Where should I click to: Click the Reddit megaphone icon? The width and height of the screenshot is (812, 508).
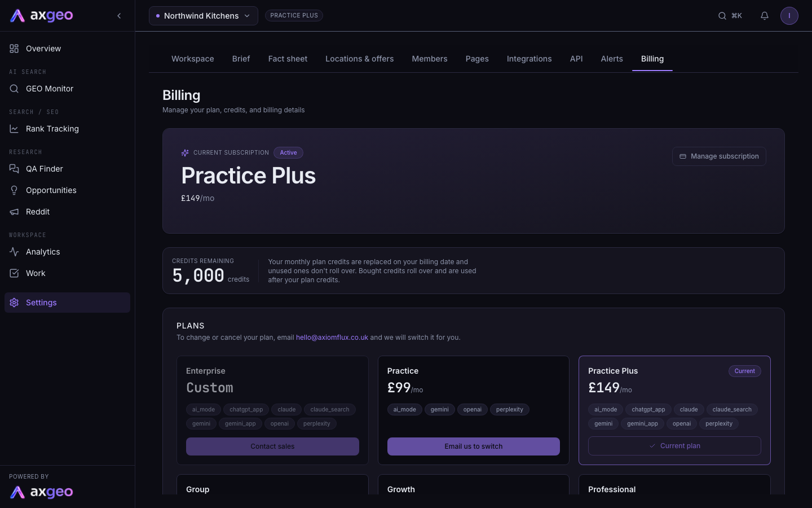click(x=14, y=212)
